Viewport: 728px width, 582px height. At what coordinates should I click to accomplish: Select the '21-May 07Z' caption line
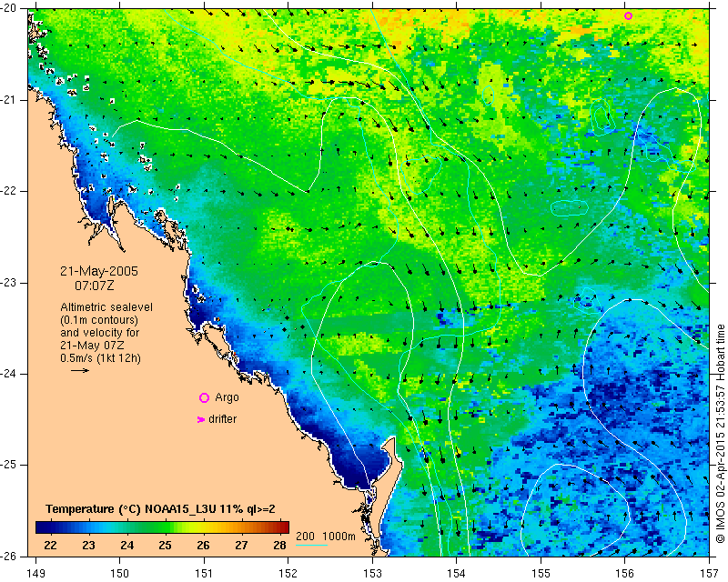92,346
